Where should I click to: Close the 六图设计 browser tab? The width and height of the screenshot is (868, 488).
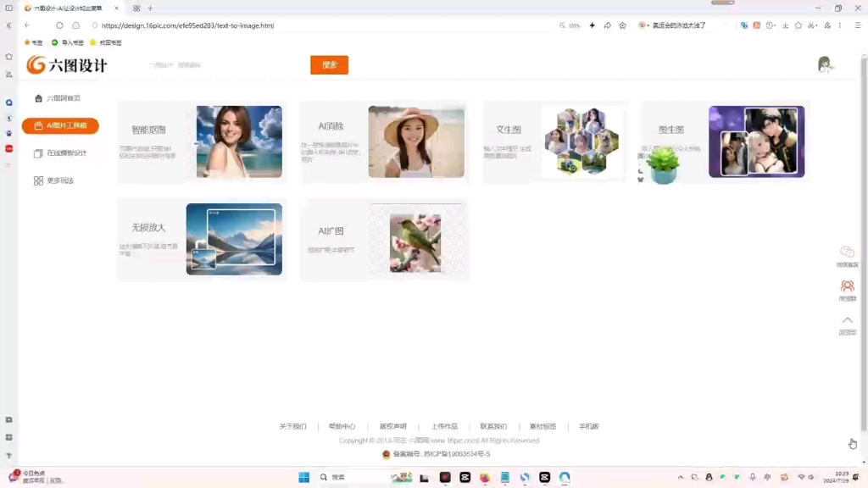click(x=116, y=8)
